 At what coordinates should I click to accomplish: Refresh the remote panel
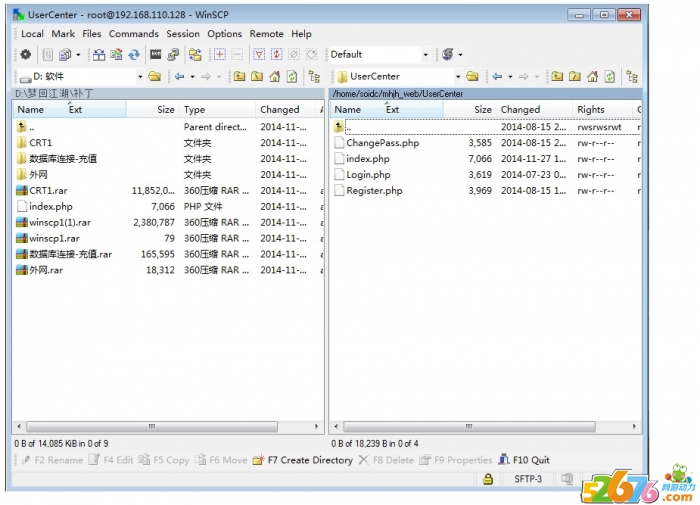point(610,76)
